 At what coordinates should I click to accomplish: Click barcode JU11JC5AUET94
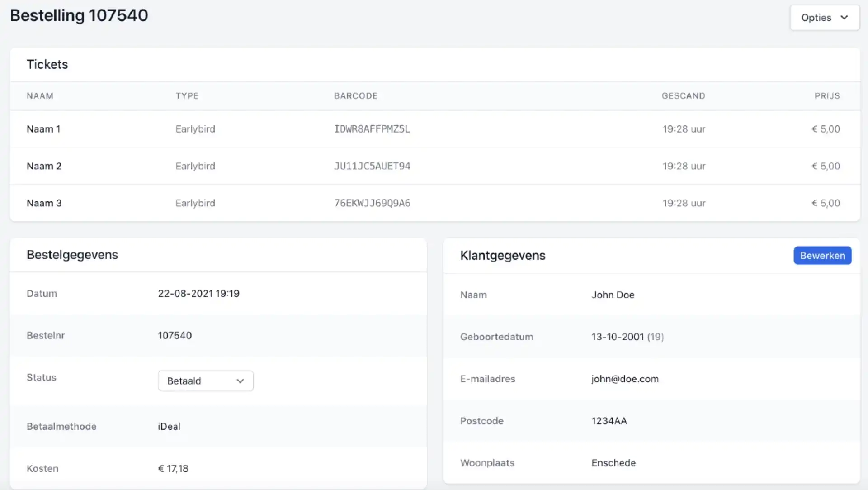pos(372,166)
